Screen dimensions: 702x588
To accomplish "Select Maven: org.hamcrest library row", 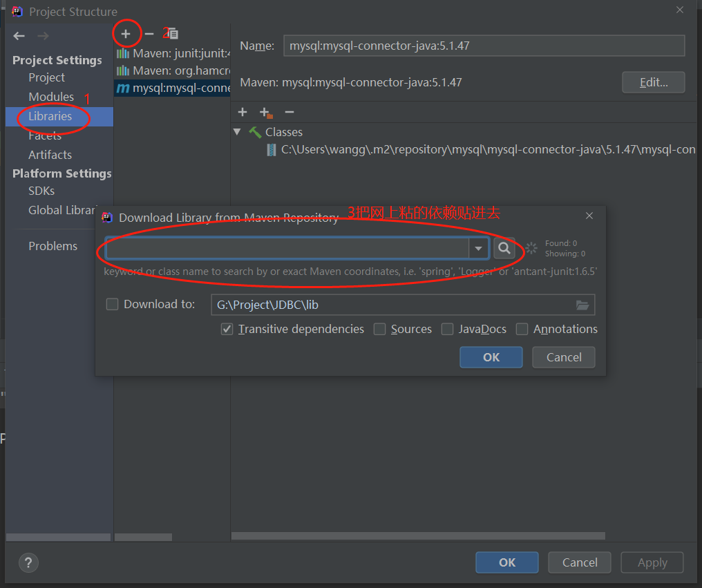I will tap(172, 70).
